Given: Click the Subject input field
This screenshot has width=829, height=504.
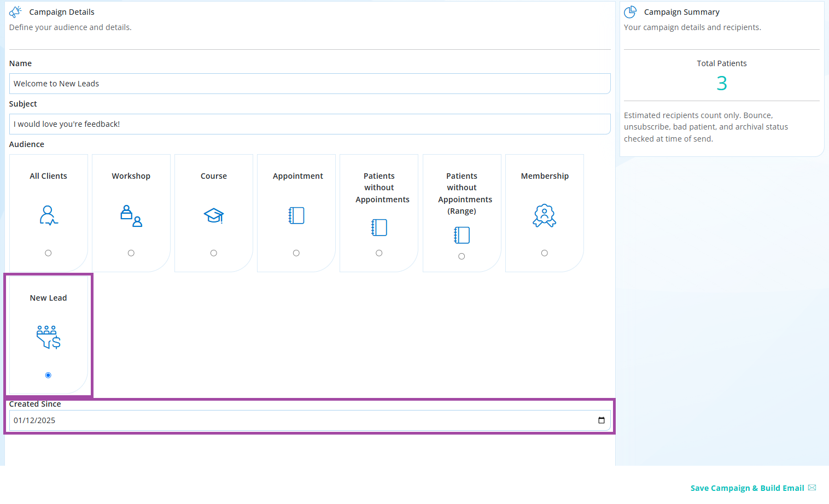Looking at the screenshot, I should 310,124.
